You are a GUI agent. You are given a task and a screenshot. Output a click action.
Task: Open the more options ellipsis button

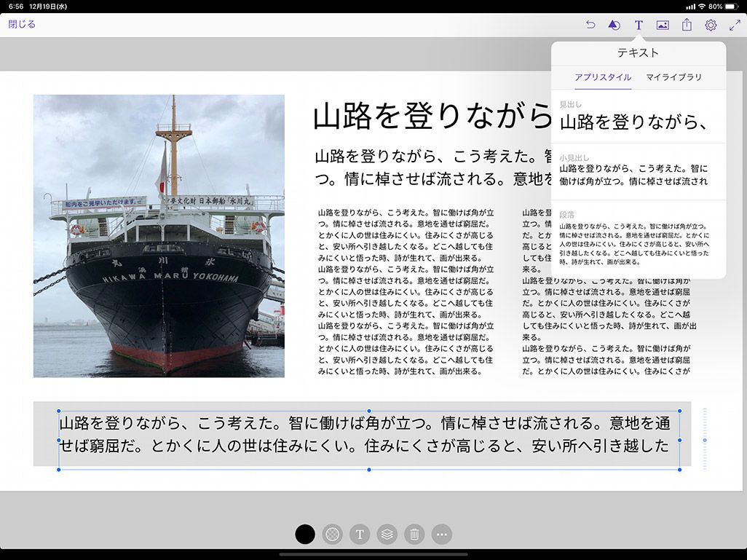pos(442,535)
